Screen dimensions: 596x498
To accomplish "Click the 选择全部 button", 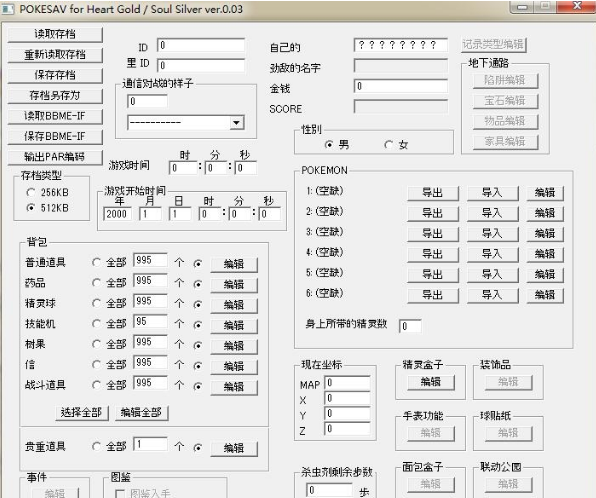I will pyautogui.click(x=81, y=413).
